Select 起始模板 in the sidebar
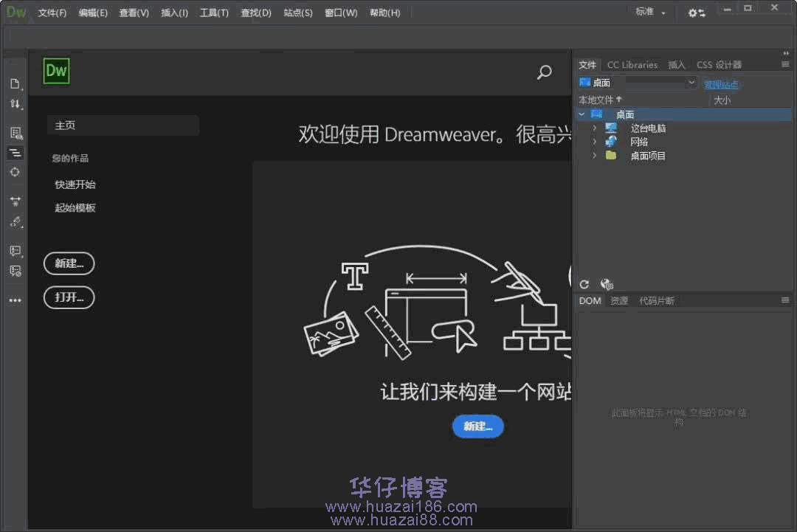The width and height of the screenshot is (797, 532). 75,208
